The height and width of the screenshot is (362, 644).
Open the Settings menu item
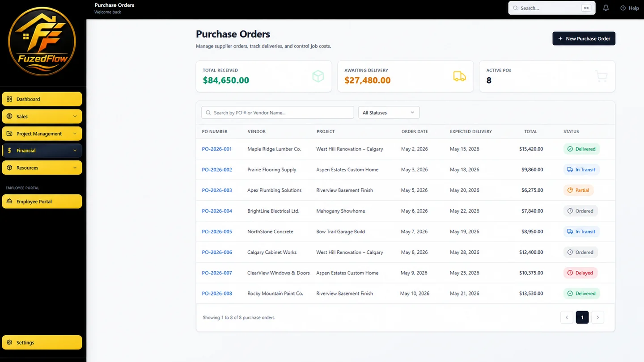point(42,343)
